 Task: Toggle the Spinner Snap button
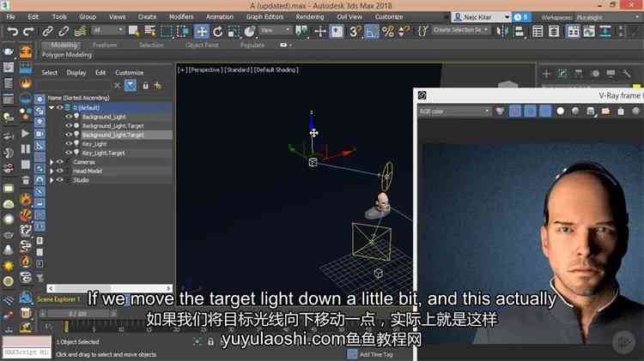coord(404,31)
